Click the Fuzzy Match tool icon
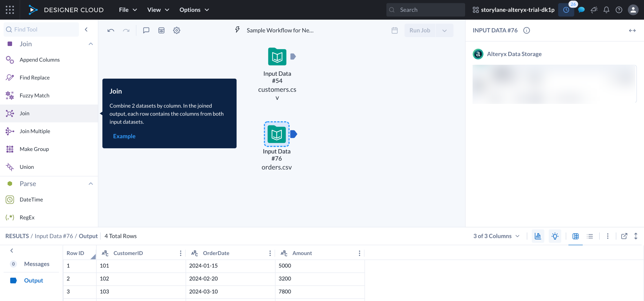 (x=10, y=95)
